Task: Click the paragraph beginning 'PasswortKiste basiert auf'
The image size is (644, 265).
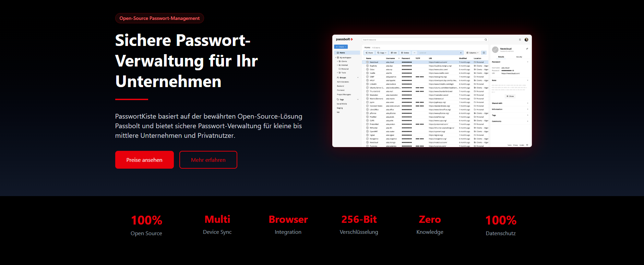Action: click(209, 126)
